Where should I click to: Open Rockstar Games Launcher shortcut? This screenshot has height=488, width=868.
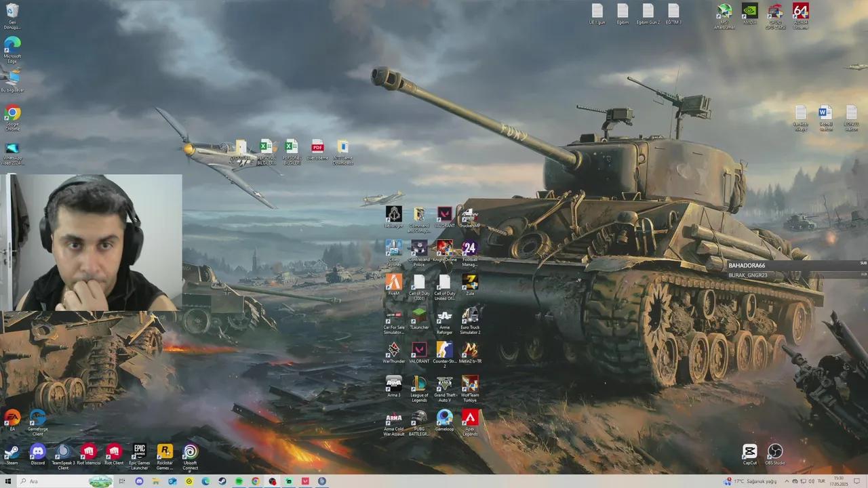[165, 457]
